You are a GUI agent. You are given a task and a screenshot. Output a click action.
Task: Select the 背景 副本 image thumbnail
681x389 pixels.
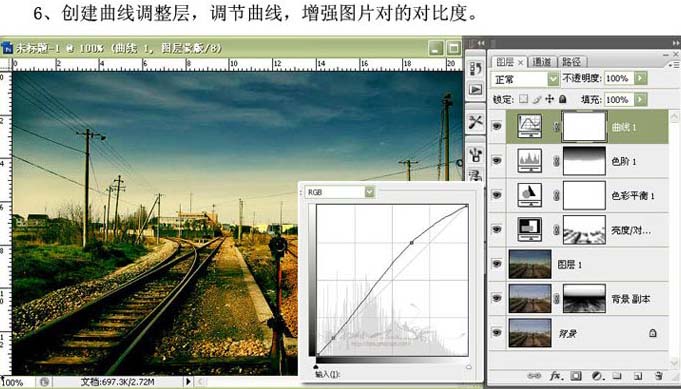[x=530, y=298]
